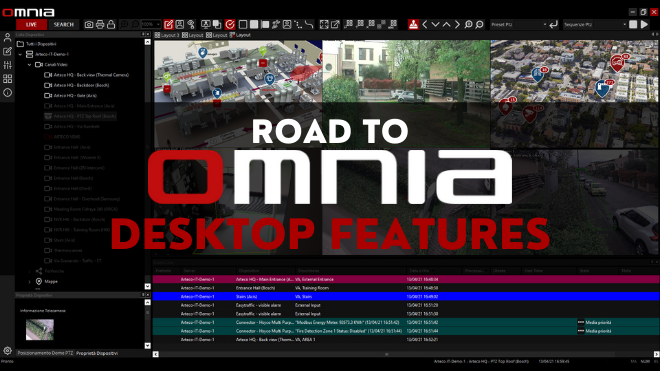Click the info icon in left sidebar
Viewport: 660px width, 371px height.
(7, 93)
